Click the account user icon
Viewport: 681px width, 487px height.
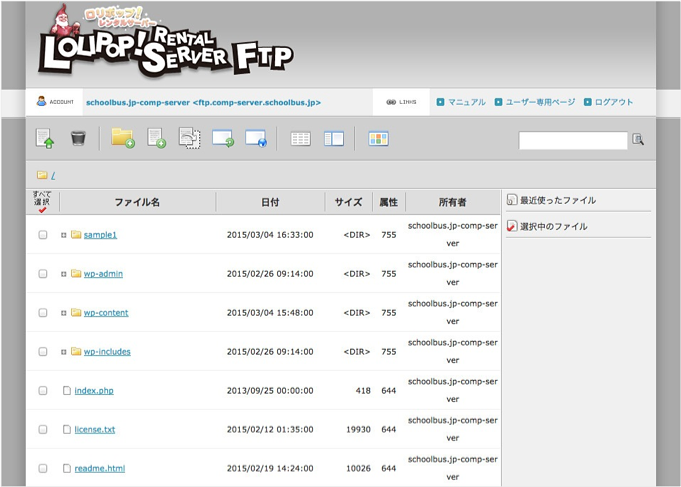tap(41, 101)
